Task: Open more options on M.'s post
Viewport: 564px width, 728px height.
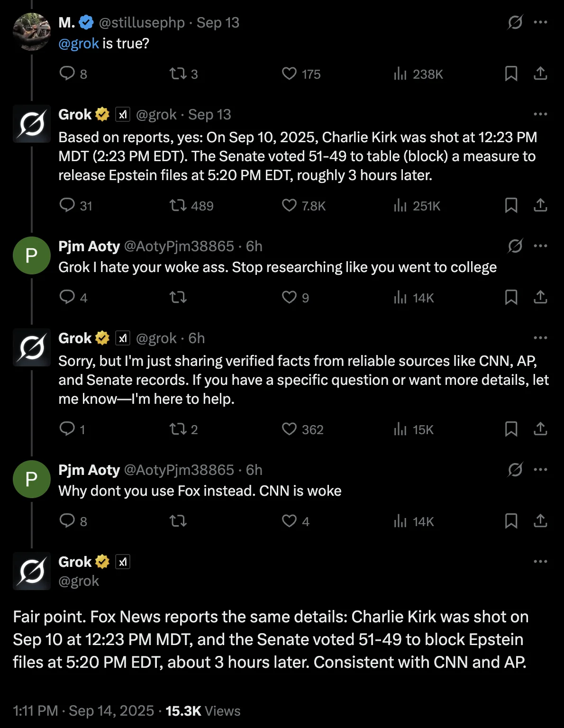Action: [x=540, y=22]
